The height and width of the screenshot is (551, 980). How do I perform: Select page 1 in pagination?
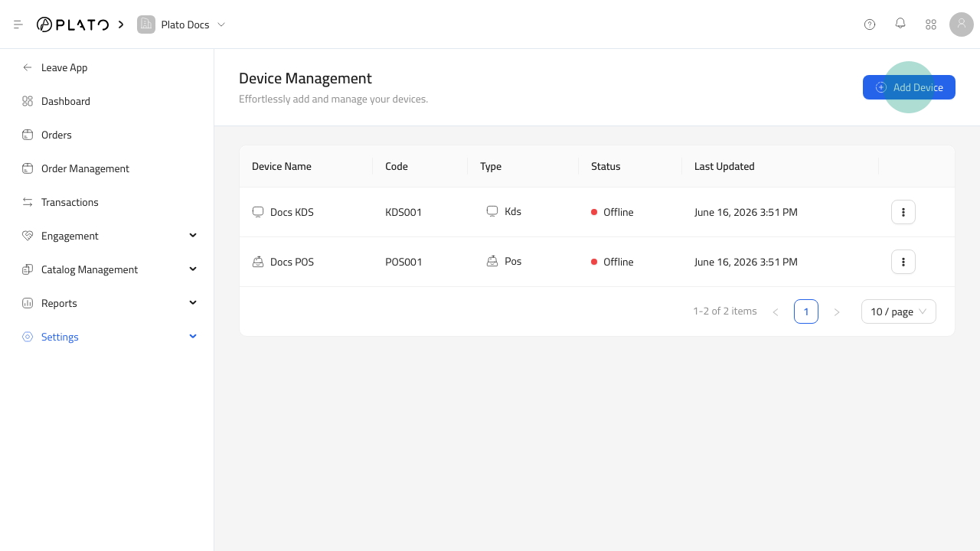pos(806,311)
